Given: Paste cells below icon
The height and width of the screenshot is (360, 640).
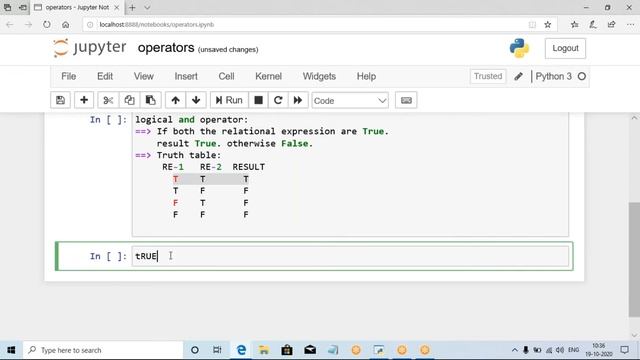Looking at the screenshot, I should 151,100.
